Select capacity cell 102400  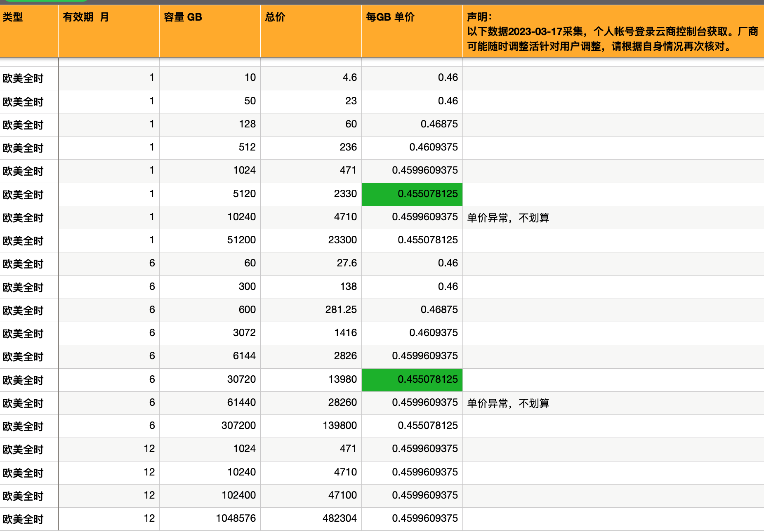[210, 496]
